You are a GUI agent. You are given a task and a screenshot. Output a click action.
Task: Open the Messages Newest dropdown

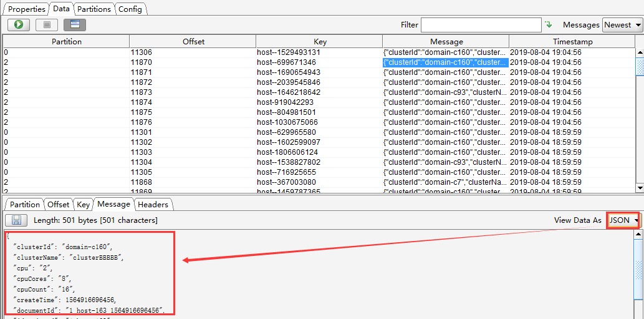point(622,25)
